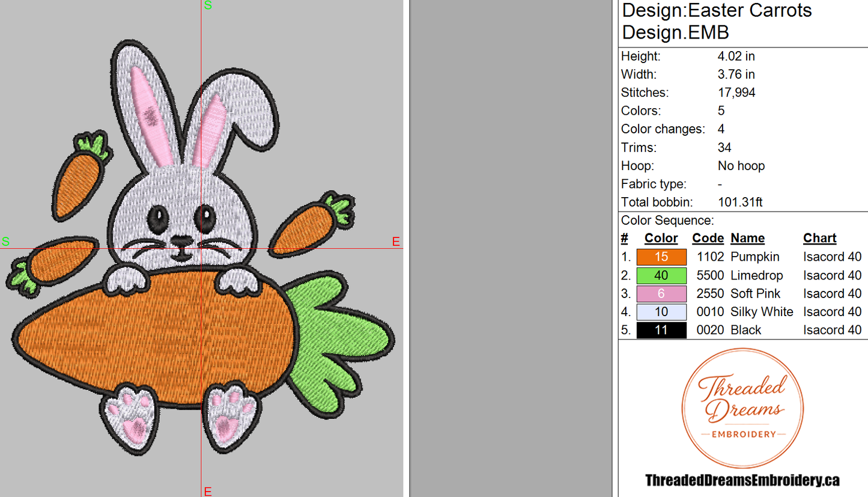Click the red 'E' marker right of design
The height and width of the screenshot is (497, 868).
396,242
